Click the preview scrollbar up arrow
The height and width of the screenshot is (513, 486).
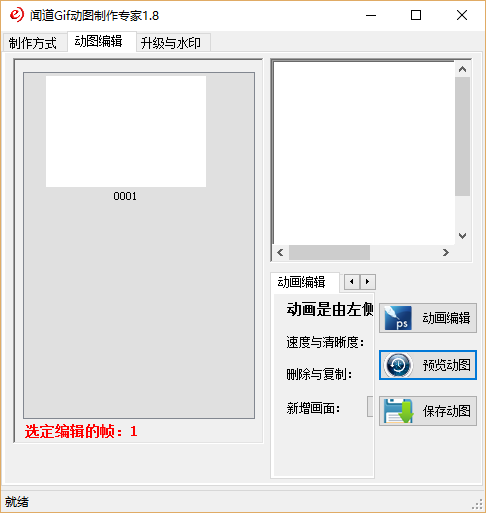462,69
